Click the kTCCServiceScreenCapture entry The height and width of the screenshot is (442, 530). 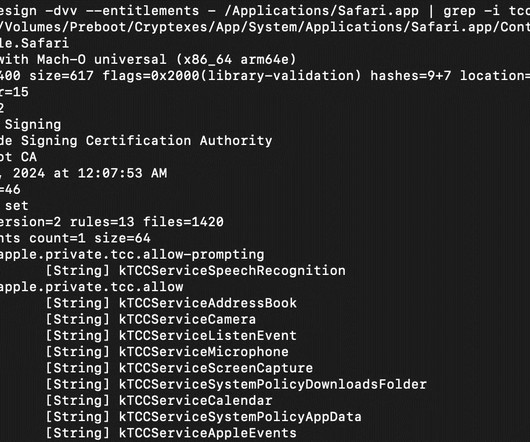[x=216, y=368]
